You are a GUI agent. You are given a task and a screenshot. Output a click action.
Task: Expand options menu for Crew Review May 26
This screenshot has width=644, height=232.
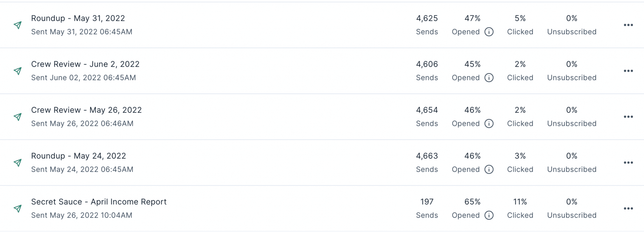[628, 117]
